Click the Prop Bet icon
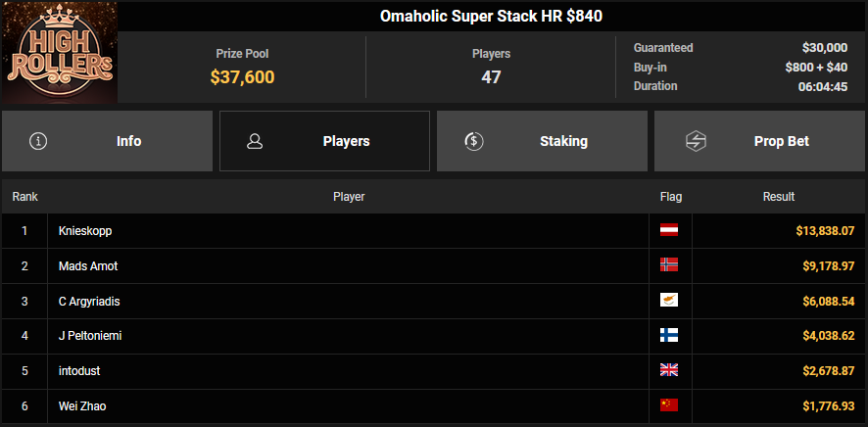Screen dimensions: 868x427 (x=691, y=141)
